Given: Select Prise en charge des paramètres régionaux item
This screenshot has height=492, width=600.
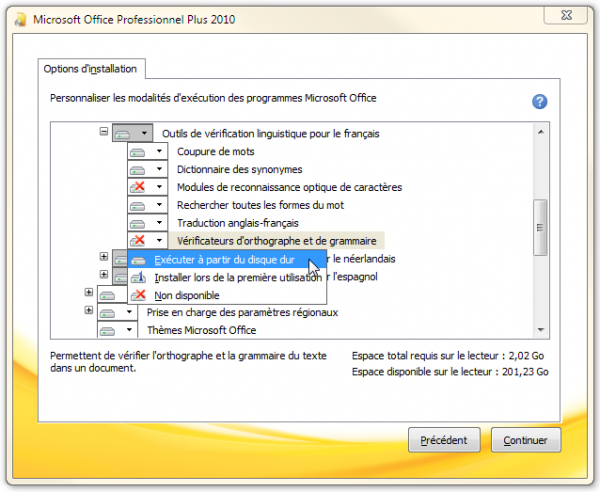Looking at the screenshot, I should [x=243, y=312].
